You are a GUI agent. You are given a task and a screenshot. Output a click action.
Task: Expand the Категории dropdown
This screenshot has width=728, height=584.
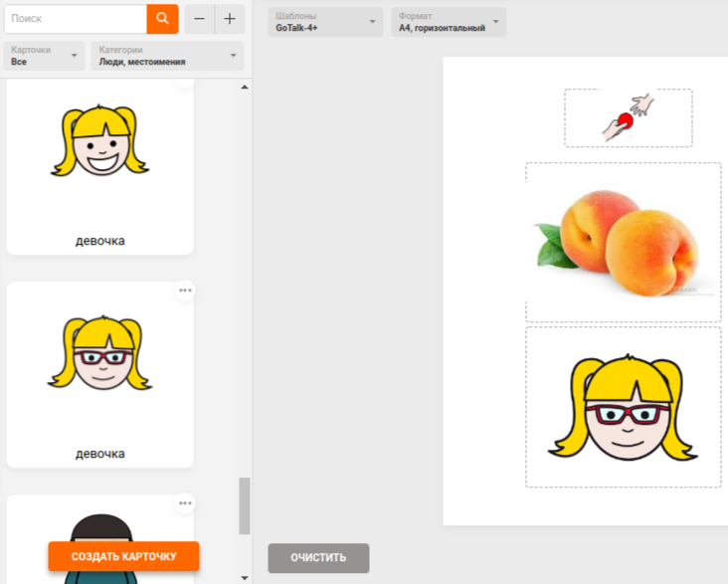point(167,56)
